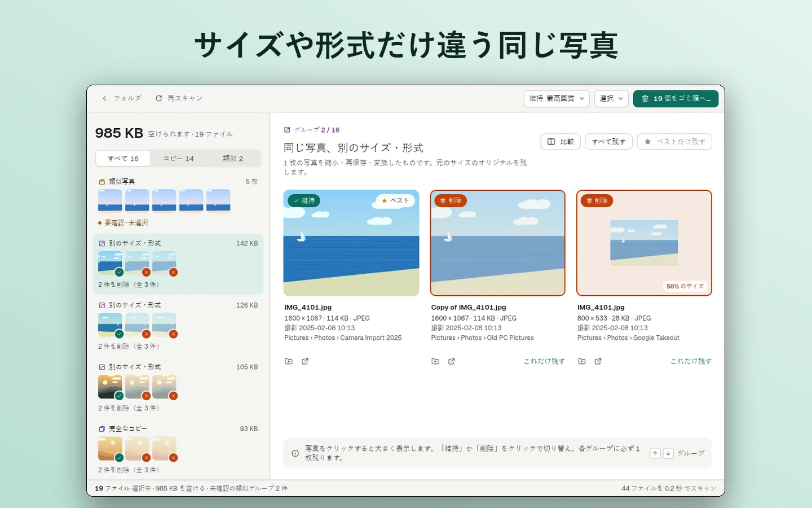This screenshot has height=508, width=812.
Task: Click the 50% のサイズ badge
Action: tap(685, 286)
